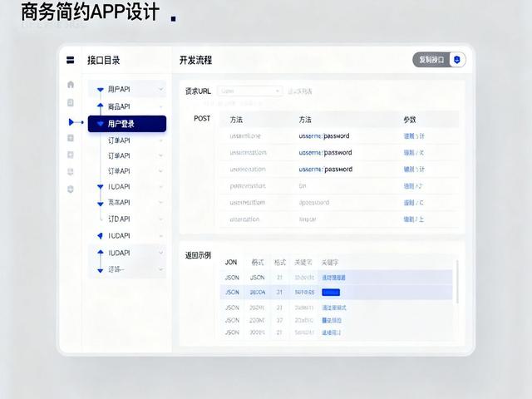The width and height of the screenshot is (532, 399).
Task: Open the blue link in the 'linpar' row
Action: pos(414,219)
